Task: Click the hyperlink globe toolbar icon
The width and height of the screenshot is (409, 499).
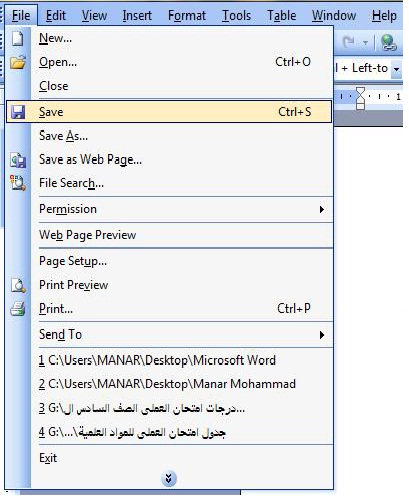Action: tap(389, 43)
